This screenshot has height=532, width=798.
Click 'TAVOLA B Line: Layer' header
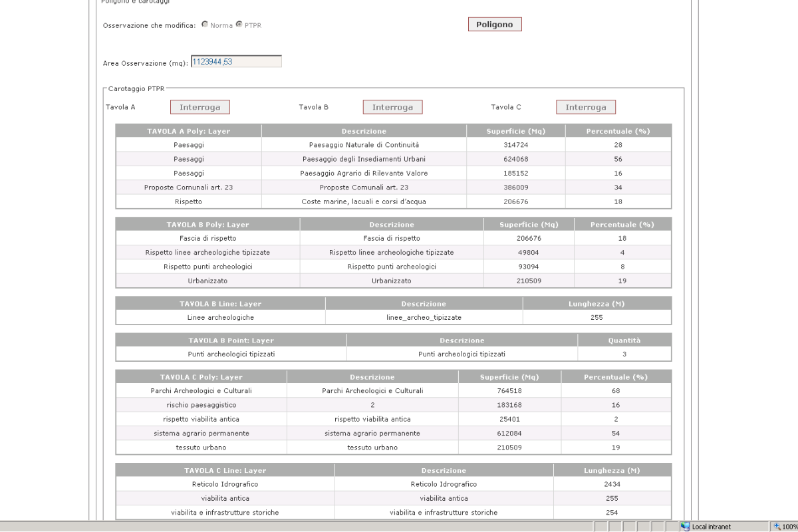tap(221, 304)
